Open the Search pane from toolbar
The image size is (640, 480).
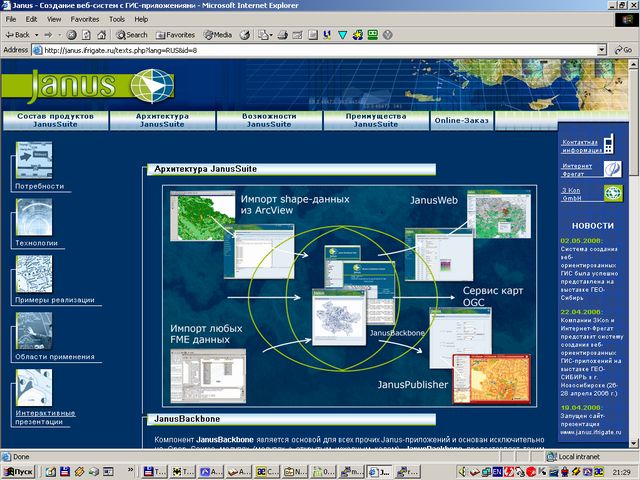click(x=131, y=35)
